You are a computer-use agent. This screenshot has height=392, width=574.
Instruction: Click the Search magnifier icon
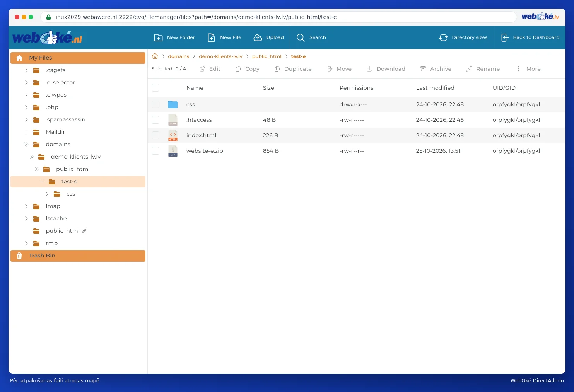click(x=301, y=37)
